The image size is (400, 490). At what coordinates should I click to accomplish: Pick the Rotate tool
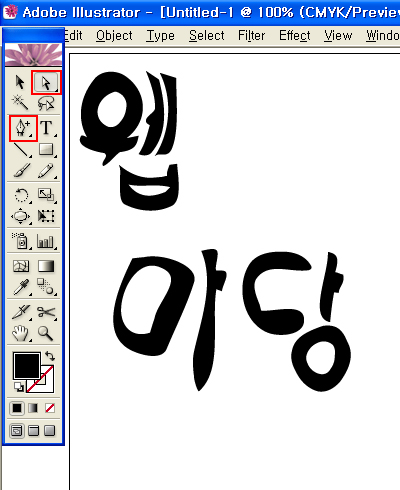coord(21,195)
